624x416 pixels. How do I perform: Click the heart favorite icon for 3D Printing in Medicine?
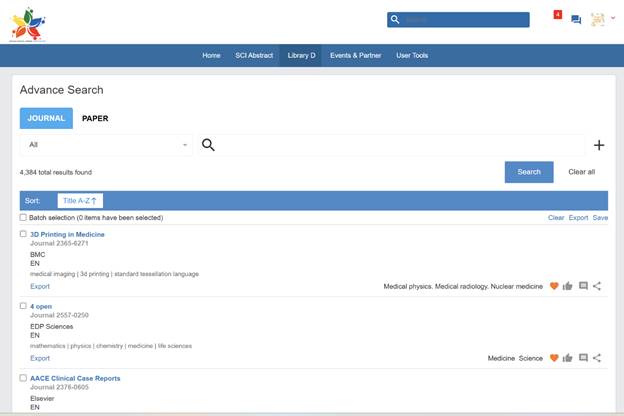[x=554, y=286]
